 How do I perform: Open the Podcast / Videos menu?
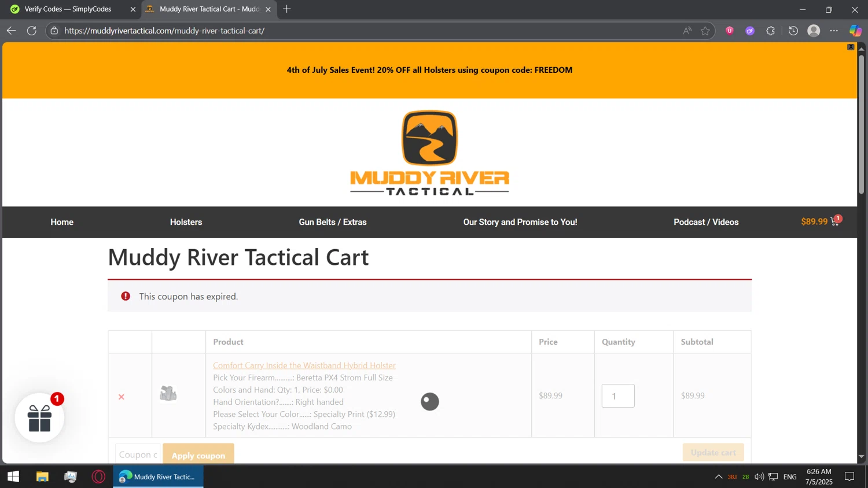pyautogui.click(x=706, y=222)
